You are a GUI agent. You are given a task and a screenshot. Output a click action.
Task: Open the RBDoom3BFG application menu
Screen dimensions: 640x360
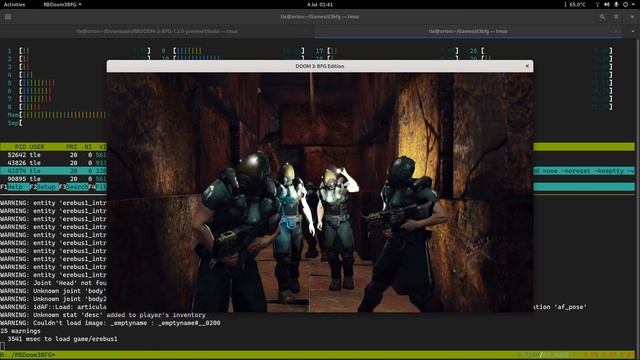coord(62,4)
